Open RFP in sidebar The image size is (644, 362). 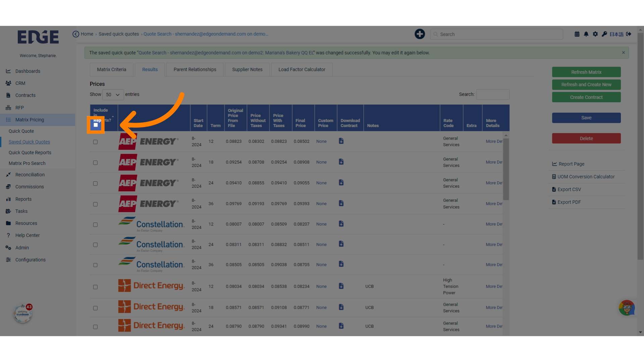(x=38, y=108)
